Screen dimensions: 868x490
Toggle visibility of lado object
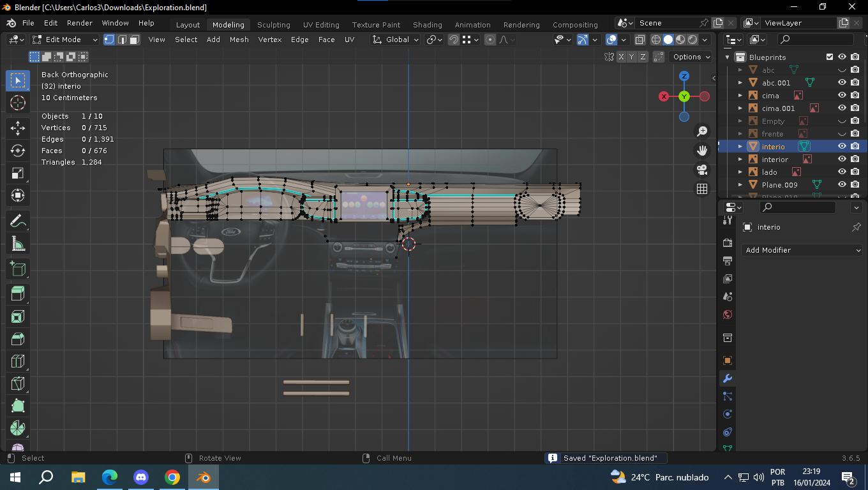pos(842,172)
